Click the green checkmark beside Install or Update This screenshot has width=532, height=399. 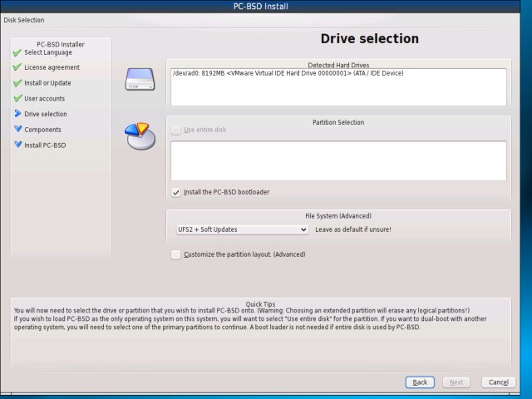pyautogui.click(x=17, y=83)
